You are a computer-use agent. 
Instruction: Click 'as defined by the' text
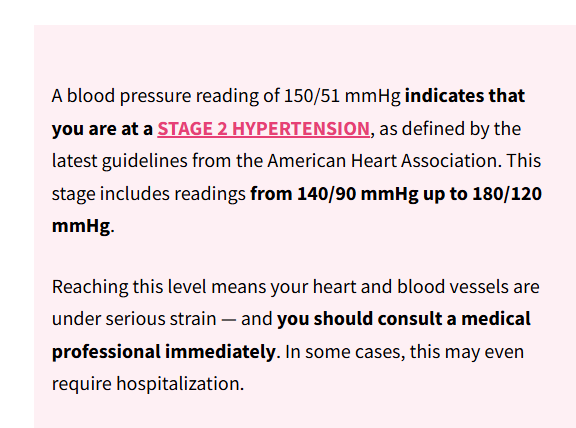click(450, 129)
